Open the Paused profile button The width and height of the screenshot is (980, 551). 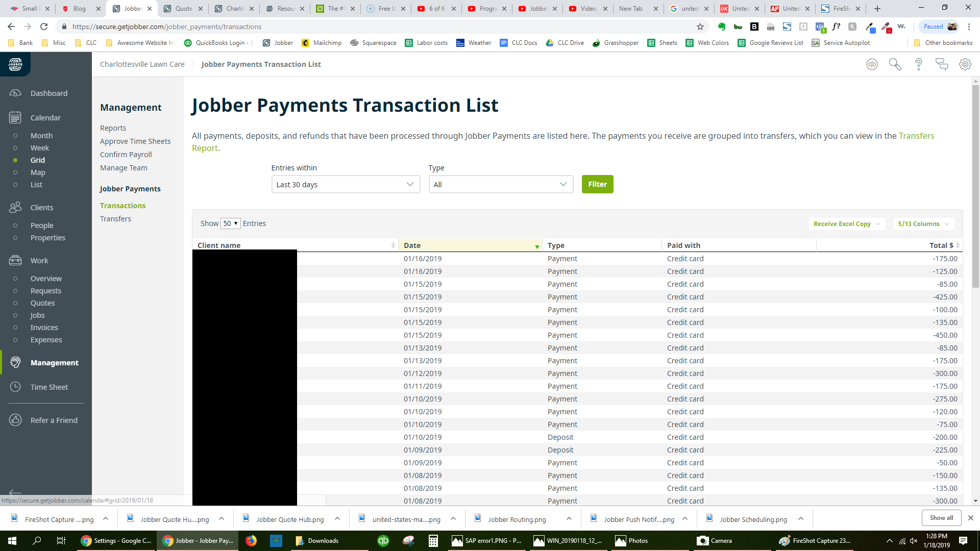pyautogui.click(x=939, y=27)
